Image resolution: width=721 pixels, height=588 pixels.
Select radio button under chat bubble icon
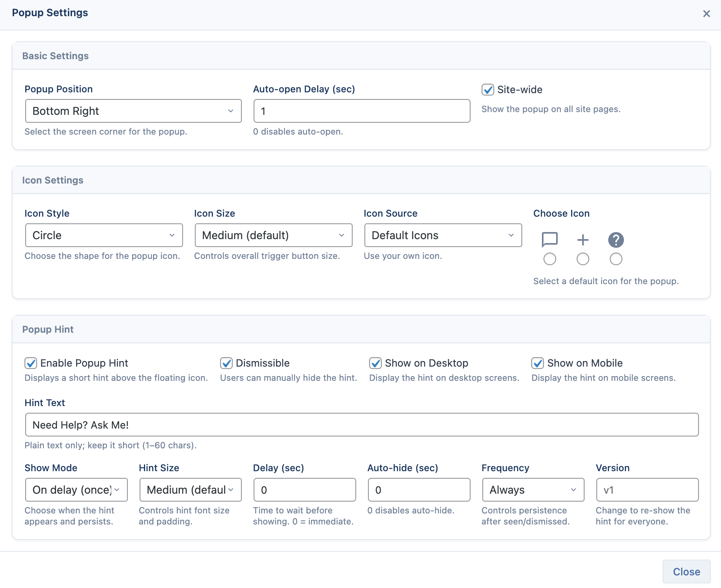tap(549, 259)
